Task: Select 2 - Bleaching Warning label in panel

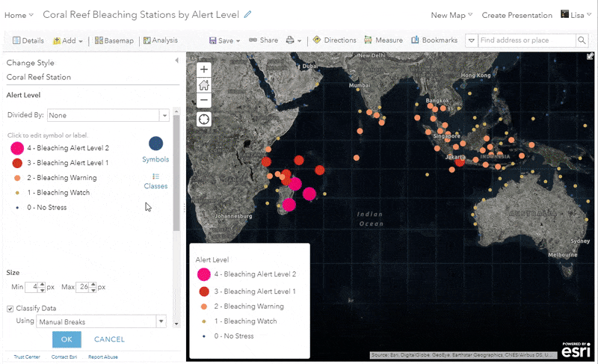Action: (x=62, y=178)
